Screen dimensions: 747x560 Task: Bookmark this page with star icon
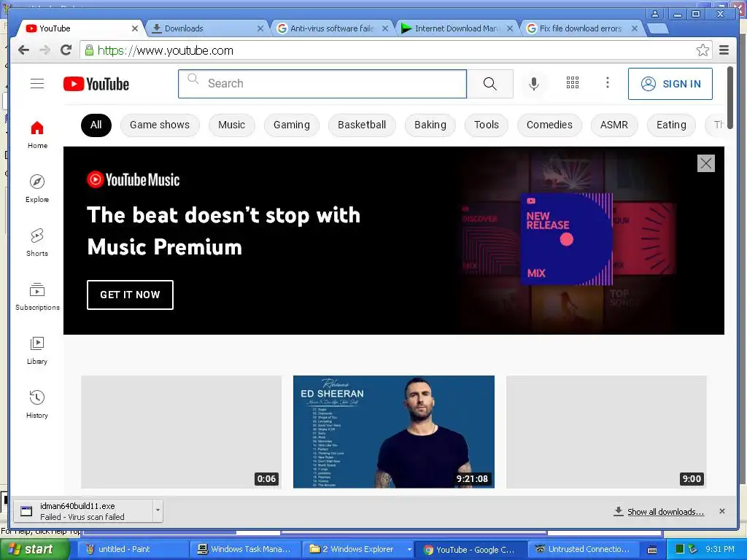[703, 50]
